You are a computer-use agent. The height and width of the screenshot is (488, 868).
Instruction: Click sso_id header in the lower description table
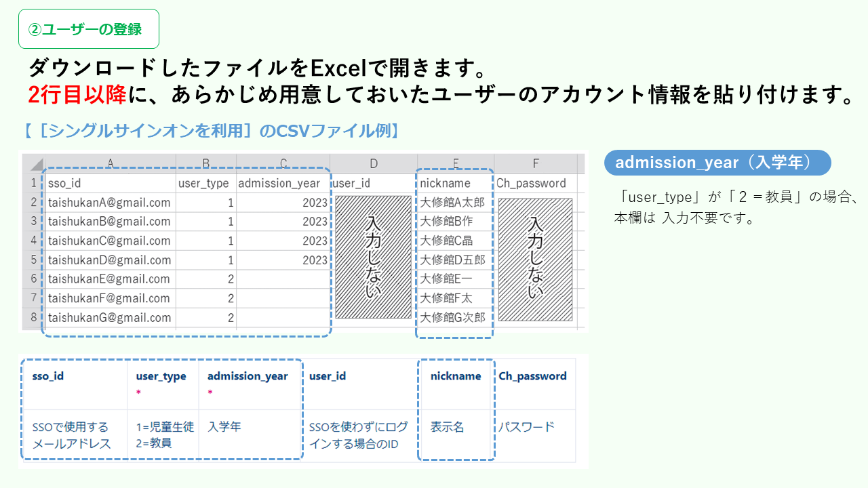[48, 376]
